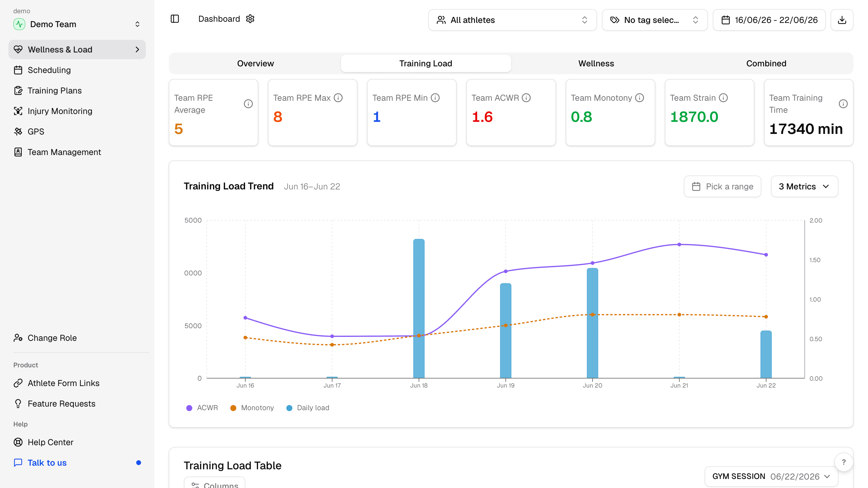The image size is (868, 488).
Task: Click the Athlete Form Links chain icon
Action: (x=18, y=383)
